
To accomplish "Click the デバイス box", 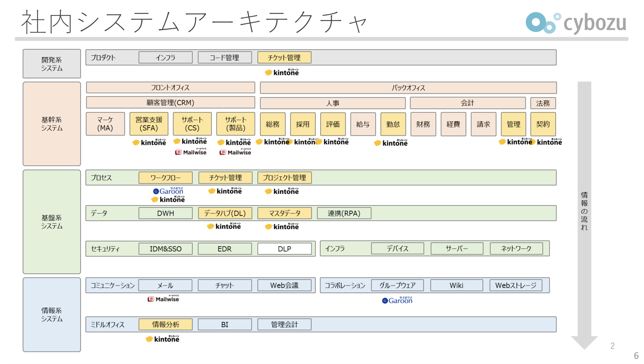I will coord(397,248).
